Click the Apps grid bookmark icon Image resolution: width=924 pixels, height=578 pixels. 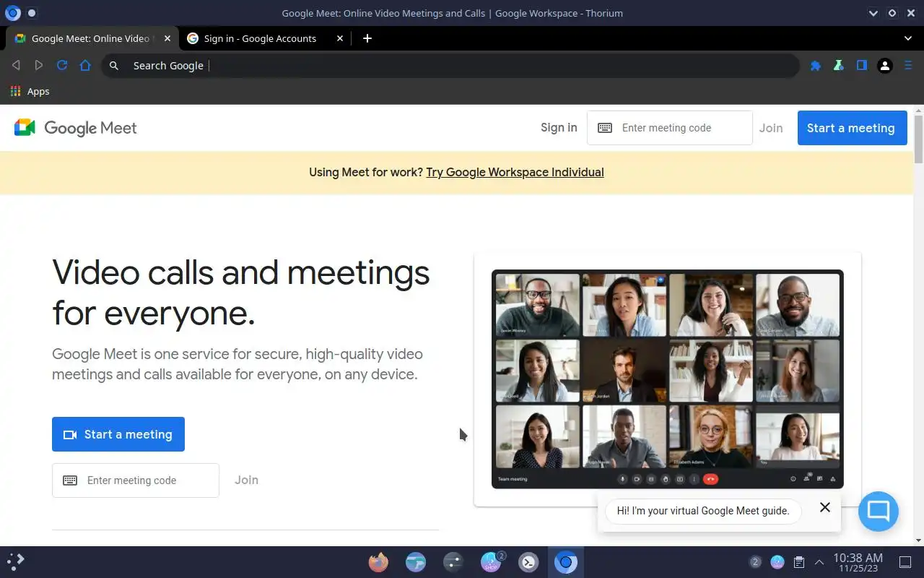tap(15, 91)
